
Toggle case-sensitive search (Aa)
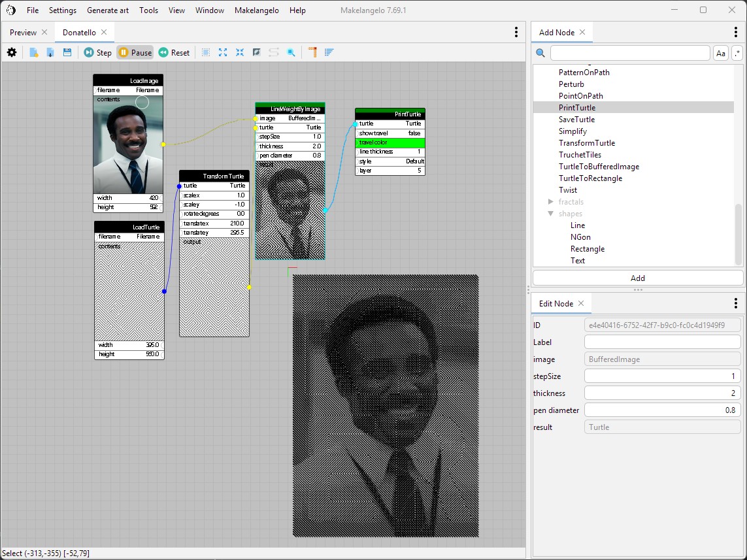point(721,53)
